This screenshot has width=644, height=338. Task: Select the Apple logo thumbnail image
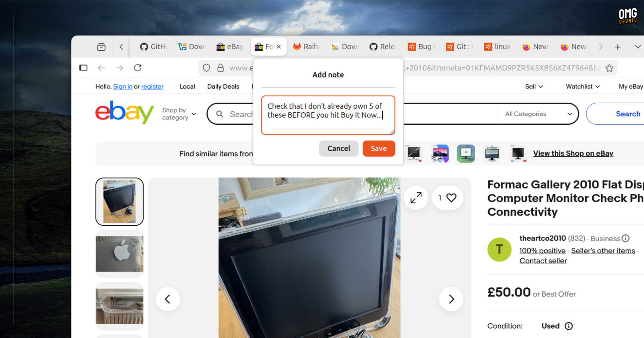[119, 254]
